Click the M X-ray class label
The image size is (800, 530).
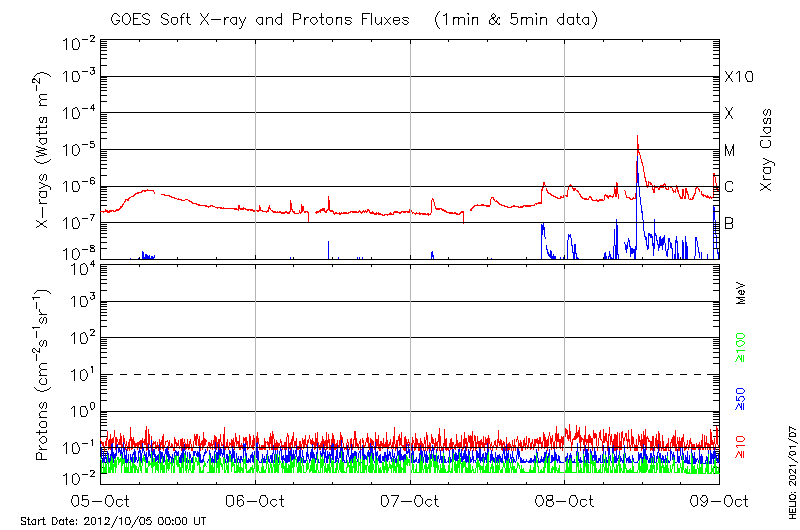pos(729,150)
